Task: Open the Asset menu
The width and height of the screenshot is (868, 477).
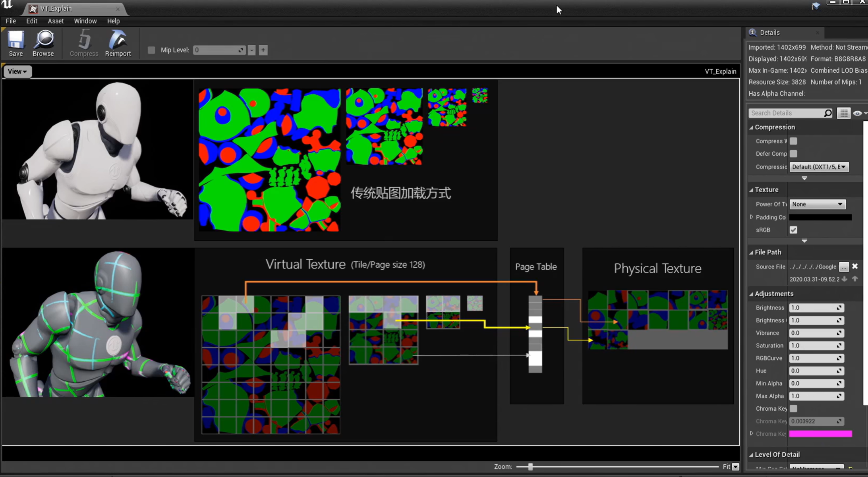Action: (56, 21)
